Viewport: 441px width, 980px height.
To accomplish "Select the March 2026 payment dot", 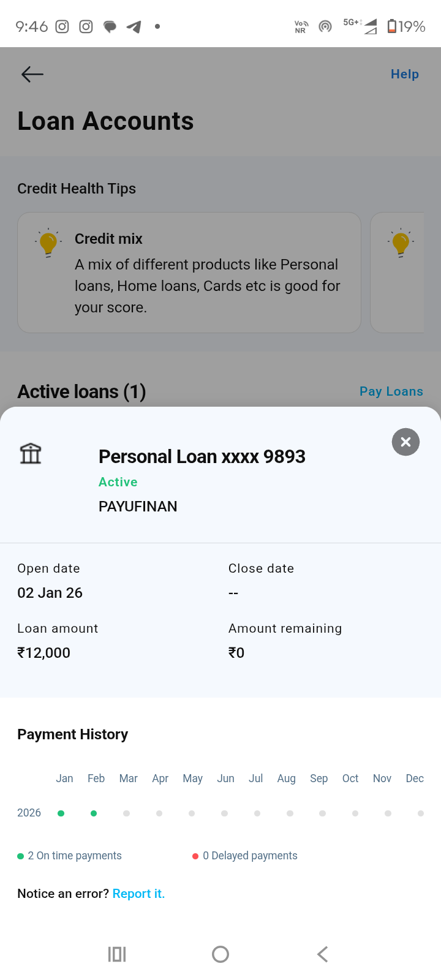I will click(x=126, y=813).
